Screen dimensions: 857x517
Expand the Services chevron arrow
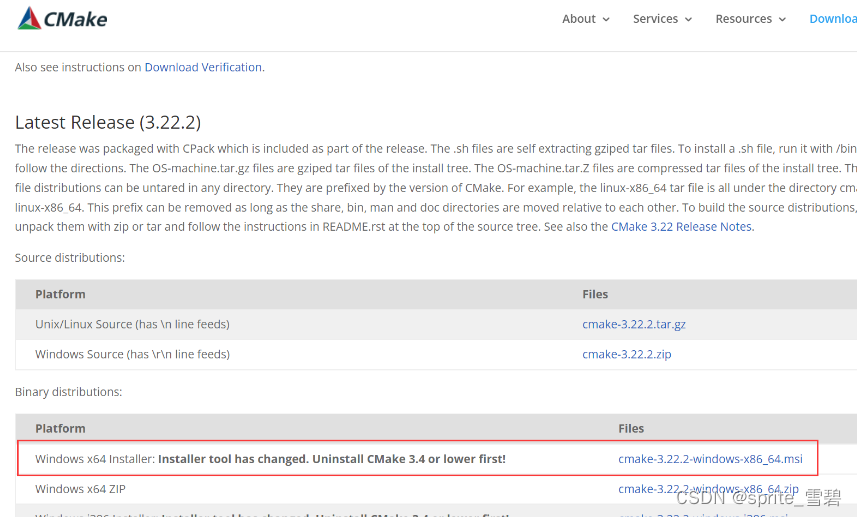click(x=689, y=20)
